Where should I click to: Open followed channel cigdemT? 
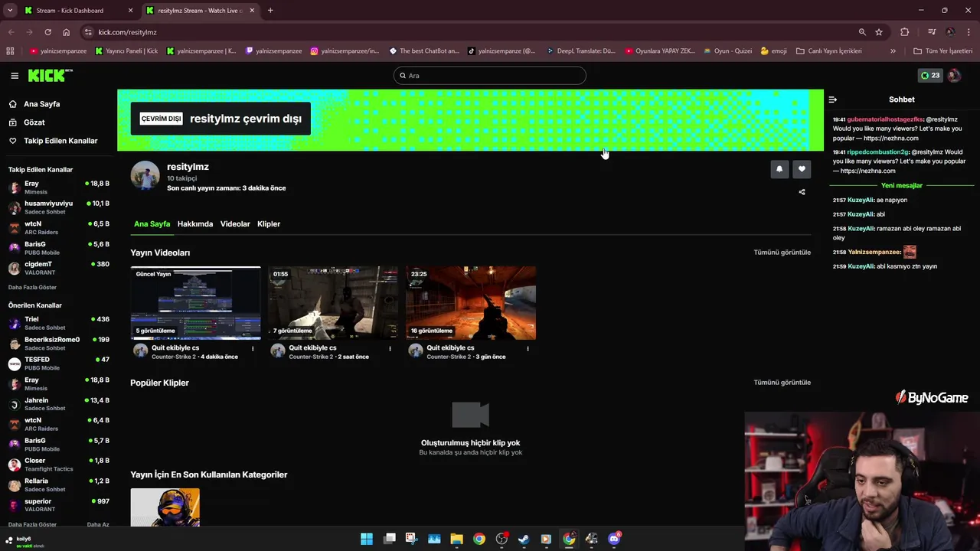pyautogui.click(x=59, y=268)
